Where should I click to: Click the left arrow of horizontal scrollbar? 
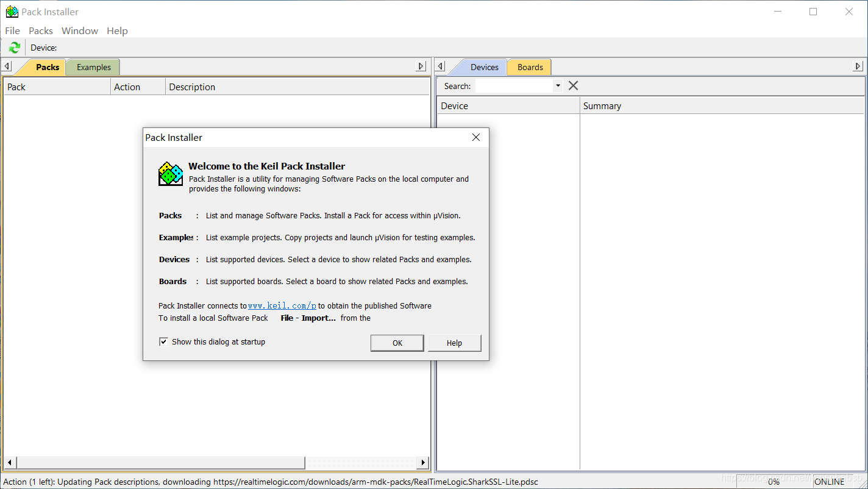point(9,463)
